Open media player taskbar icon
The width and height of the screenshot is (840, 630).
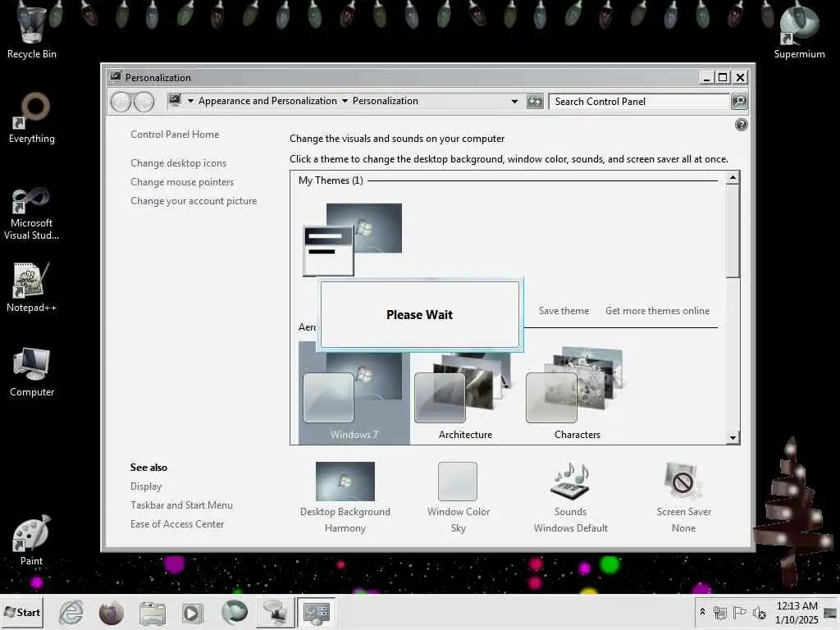pyautogui.click(x=192, y=612)
